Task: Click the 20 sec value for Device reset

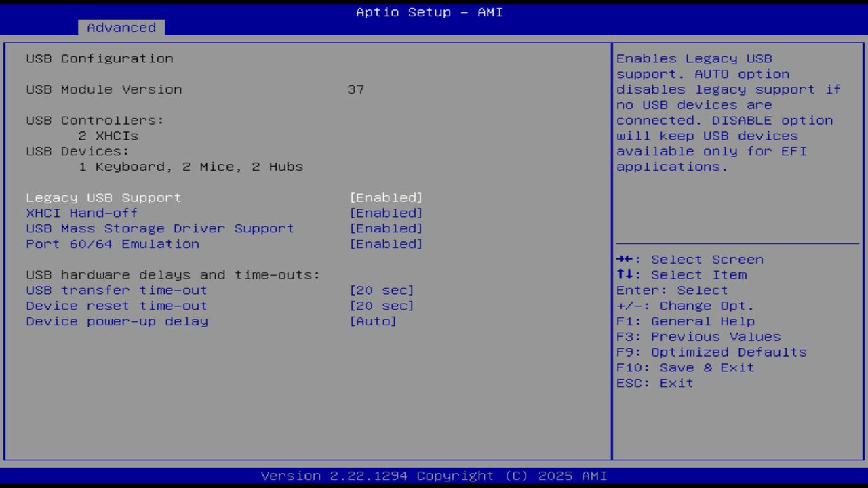Action: tap(382, 306)
